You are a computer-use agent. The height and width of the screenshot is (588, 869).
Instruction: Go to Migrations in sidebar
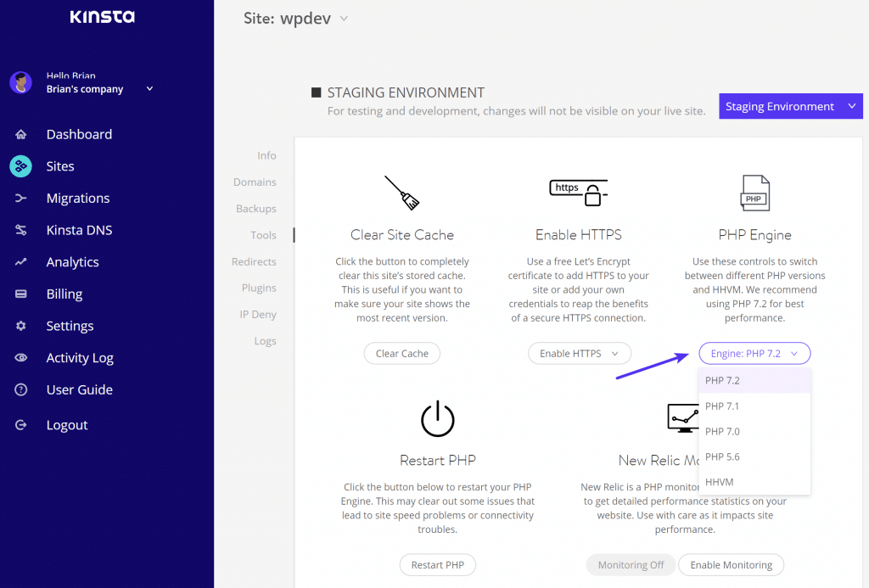[x=78, y=199]
